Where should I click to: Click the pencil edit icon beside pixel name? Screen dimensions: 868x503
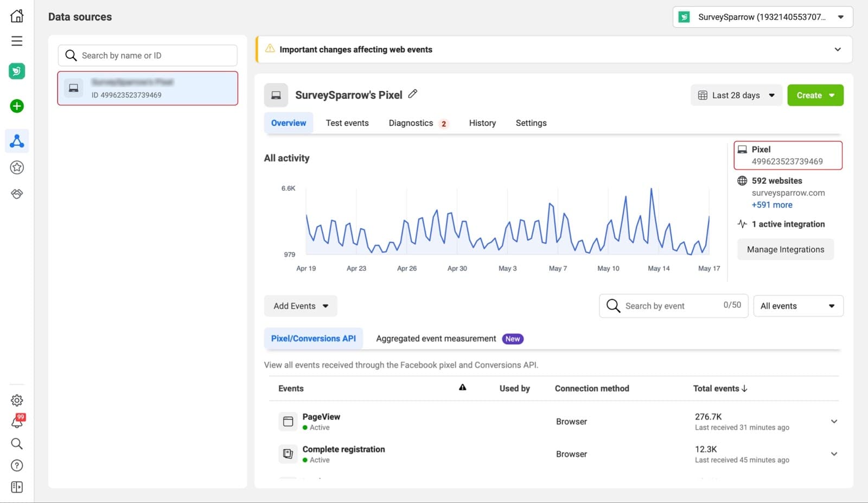click(413, 94)
